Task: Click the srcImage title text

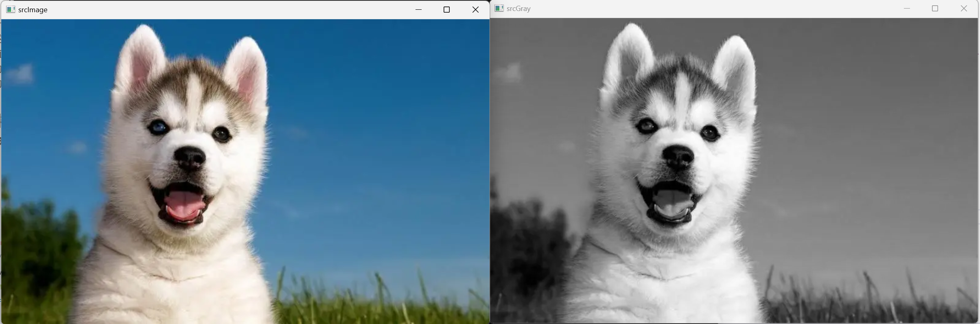Action: coord(33,10)
